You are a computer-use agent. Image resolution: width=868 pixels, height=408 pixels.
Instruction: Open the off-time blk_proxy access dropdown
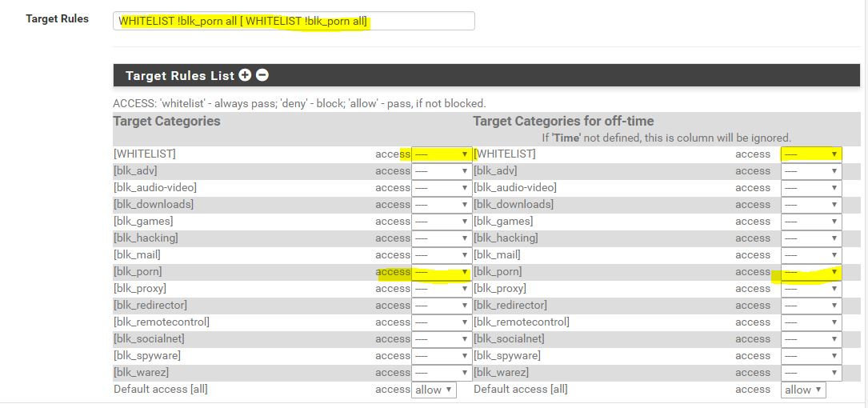pyautogui.click(x=811, y=289)
